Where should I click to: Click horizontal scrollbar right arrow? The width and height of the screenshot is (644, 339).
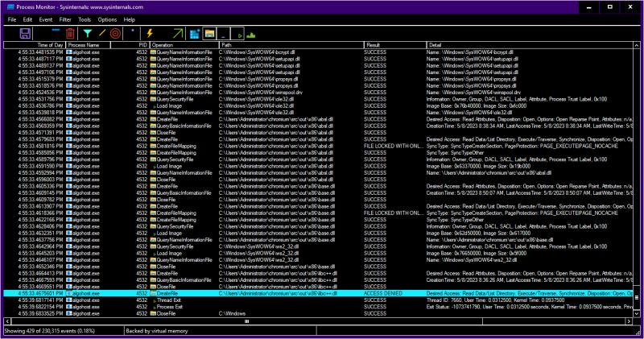[x=630, y=321]
